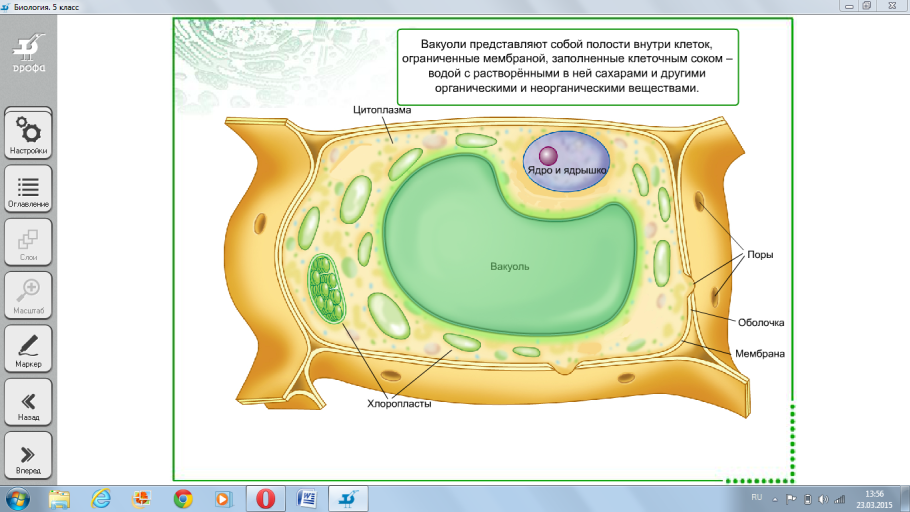This screenshot has width=910, height=512.
Task: Launch Google Chrome from the taskbar
Action: click(182, 497)
